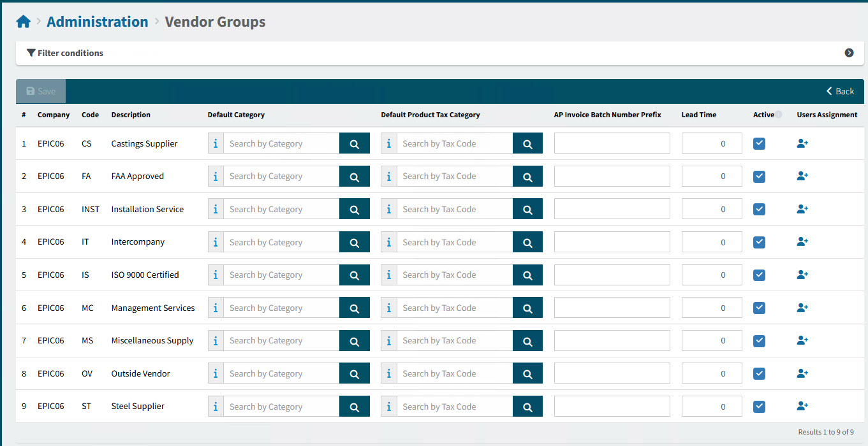Select Vendor Groups in the breadcrumb
868x446 pixels.
point(215,22)
